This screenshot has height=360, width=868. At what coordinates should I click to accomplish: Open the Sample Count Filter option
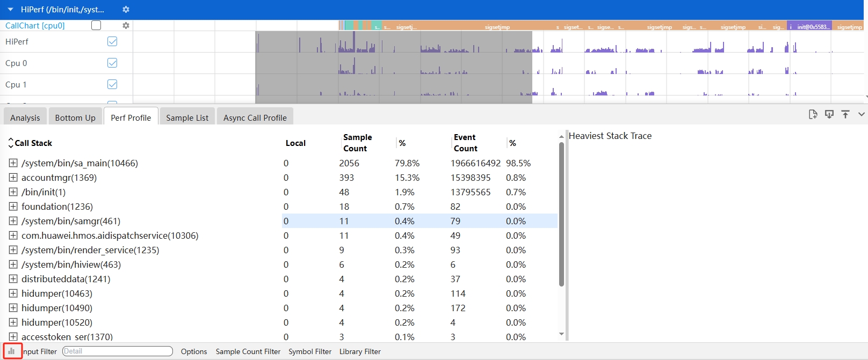coord(248,351)
